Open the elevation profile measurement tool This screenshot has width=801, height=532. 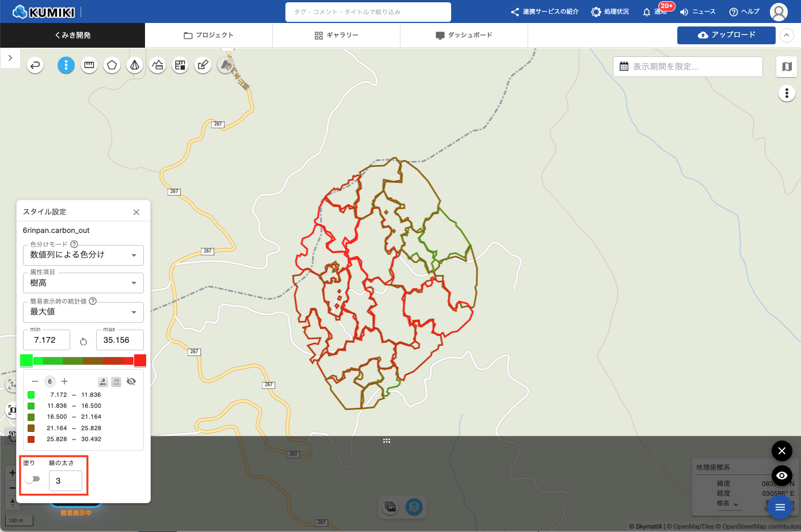click(x=158, y=65)
